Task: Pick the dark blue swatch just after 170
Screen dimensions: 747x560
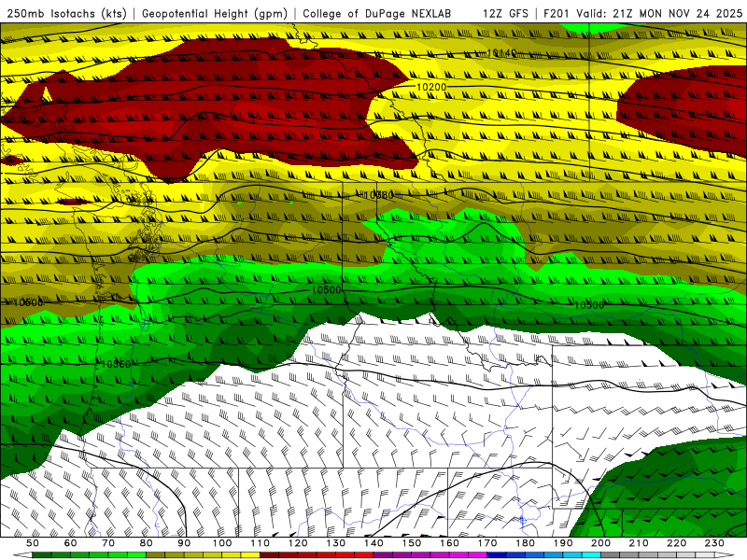Action: point(497,555)
